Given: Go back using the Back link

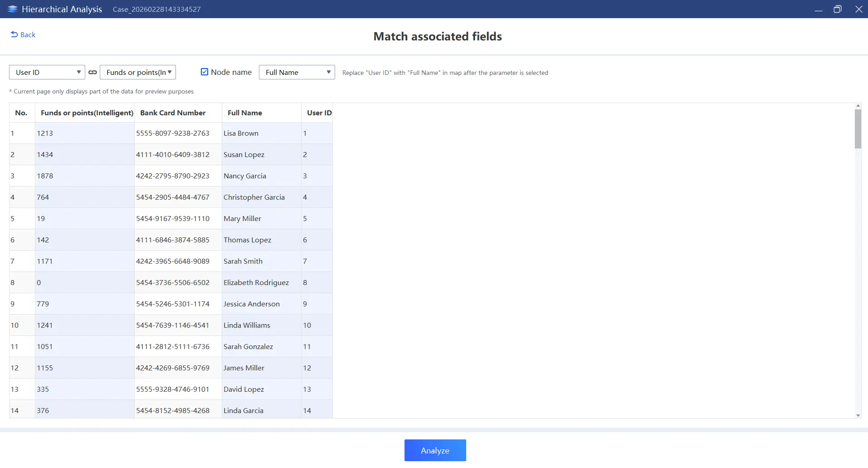Looking at the screenshot, I should pyautogui.click(x=28, y=34).
